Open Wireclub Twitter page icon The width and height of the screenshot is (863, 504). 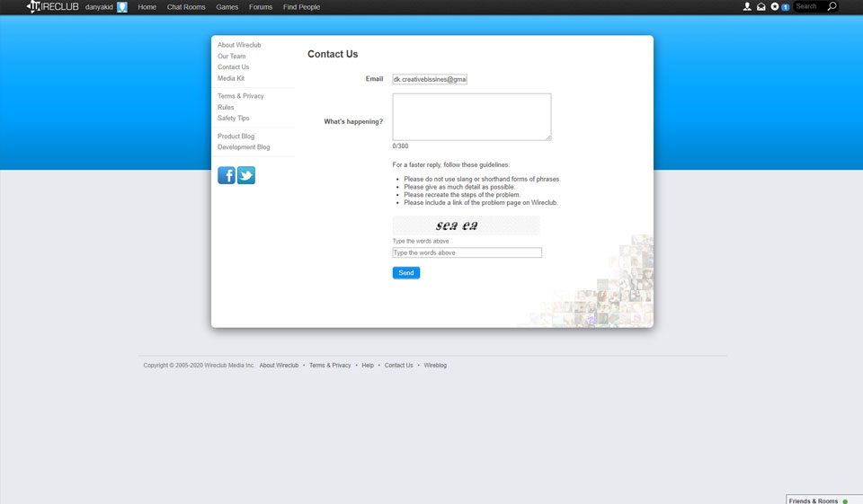tap(246, 175)
